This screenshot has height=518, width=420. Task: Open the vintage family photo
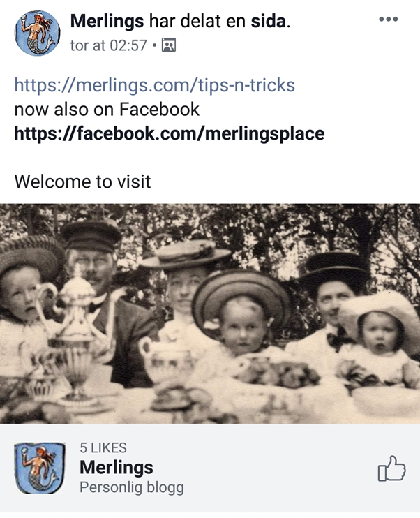click(x=209, y=313)
